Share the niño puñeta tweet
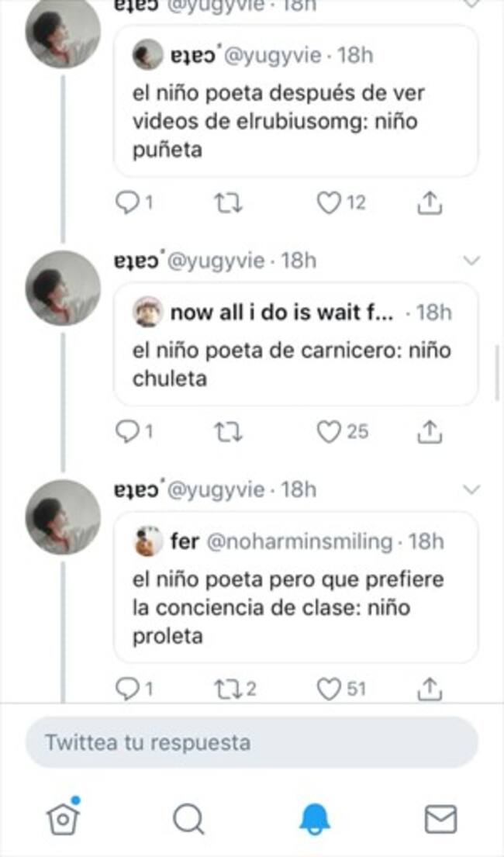The width and height of the screenshot is (504, 857). tap(429, 203)
